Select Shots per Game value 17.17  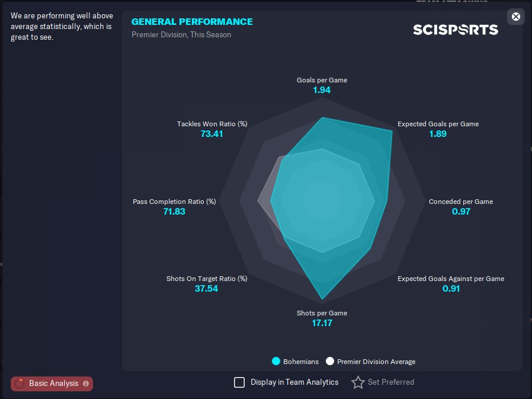coord(322,323)
